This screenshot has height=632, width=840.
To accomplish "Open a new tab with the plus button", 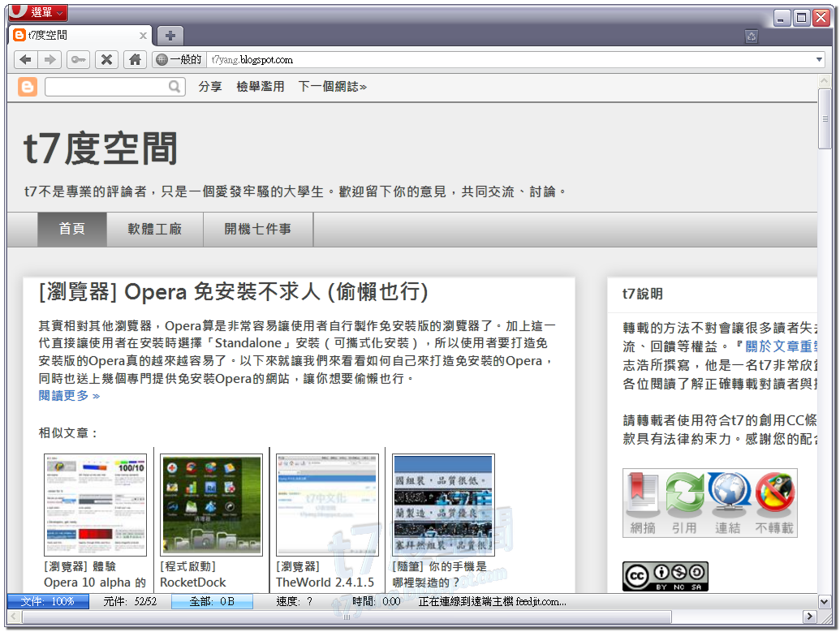I will [x=170, y=36].
